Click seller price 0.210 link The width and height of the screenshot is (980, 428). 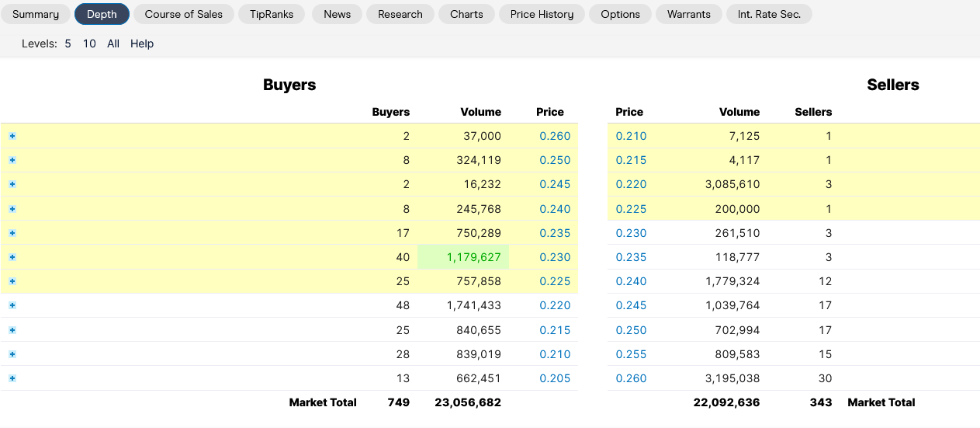click(x=631, y=136)
